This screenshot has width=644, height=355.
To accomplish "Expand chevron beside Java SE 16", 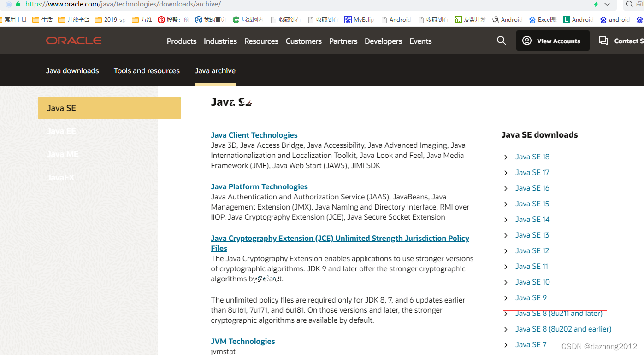I will click(x=506, y=188).
